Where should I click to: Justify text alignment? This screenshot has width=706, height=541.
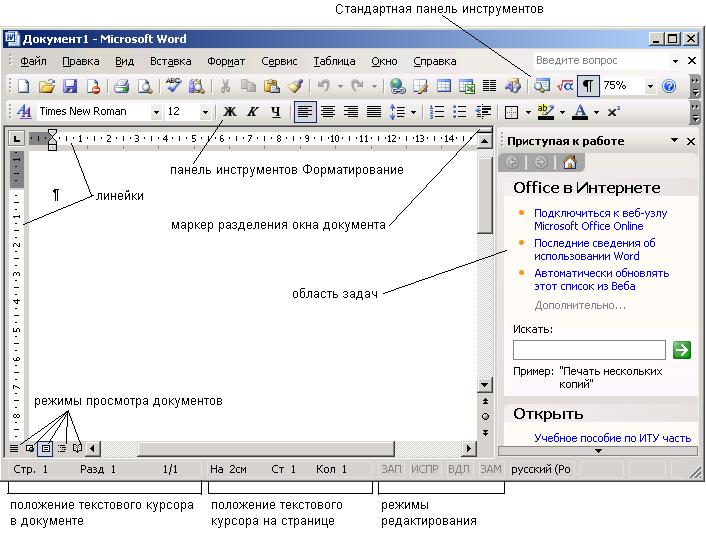pyautogui.click(x=374, y=111)
